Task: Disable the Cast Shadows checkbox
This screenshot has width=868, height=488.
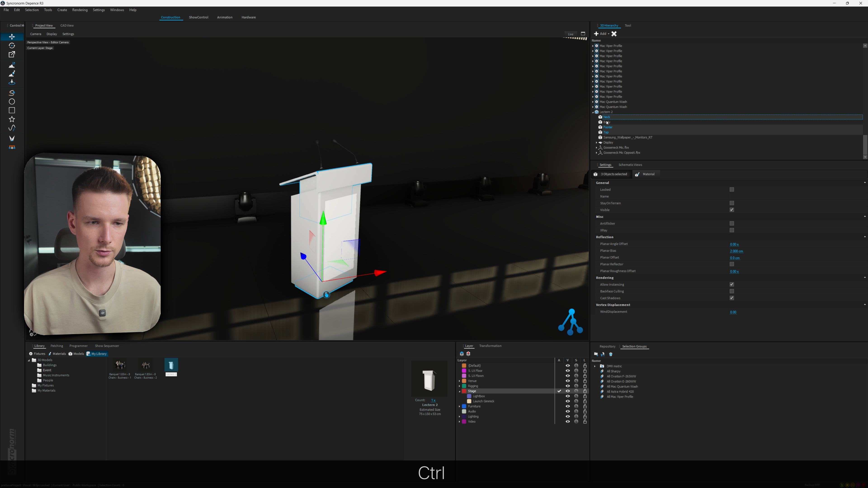Action: click(731, 298)
